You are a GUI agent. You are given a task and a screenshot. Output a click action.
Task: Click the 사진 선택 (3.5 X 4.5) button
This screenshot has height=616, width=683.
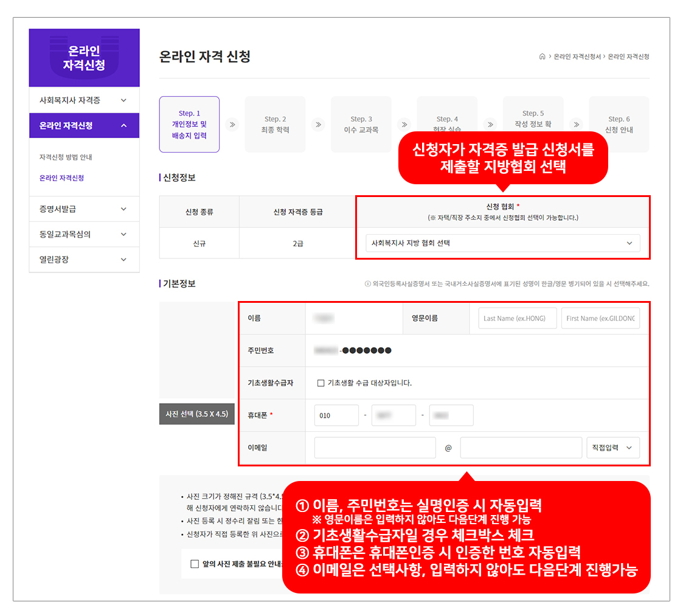coord(196,414)
